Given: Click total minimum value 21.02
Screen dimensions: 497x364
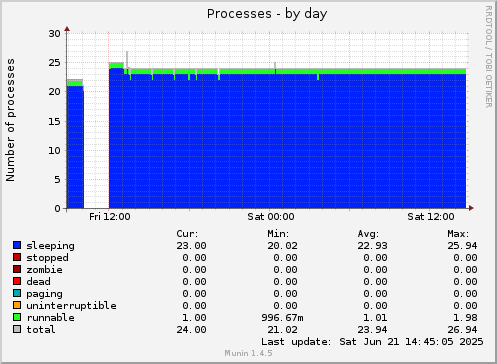Looking at the screenshot, I should tap(282, 330).
